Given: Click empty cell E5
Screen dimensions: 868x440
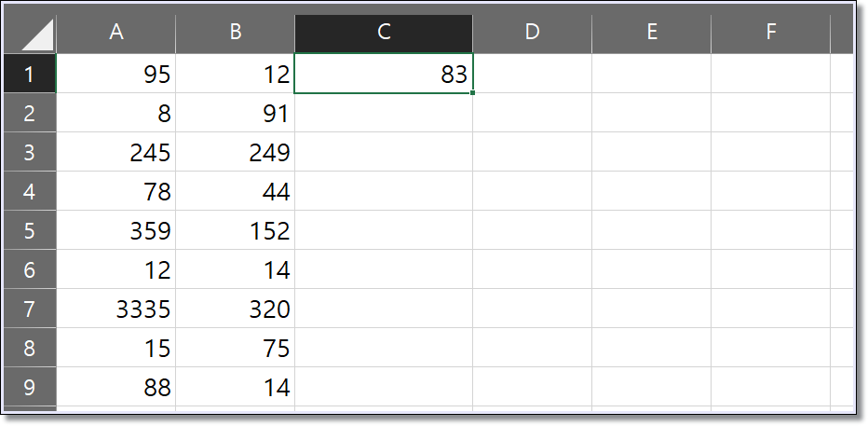Looking at the screenshot, I should coord(652,230).
